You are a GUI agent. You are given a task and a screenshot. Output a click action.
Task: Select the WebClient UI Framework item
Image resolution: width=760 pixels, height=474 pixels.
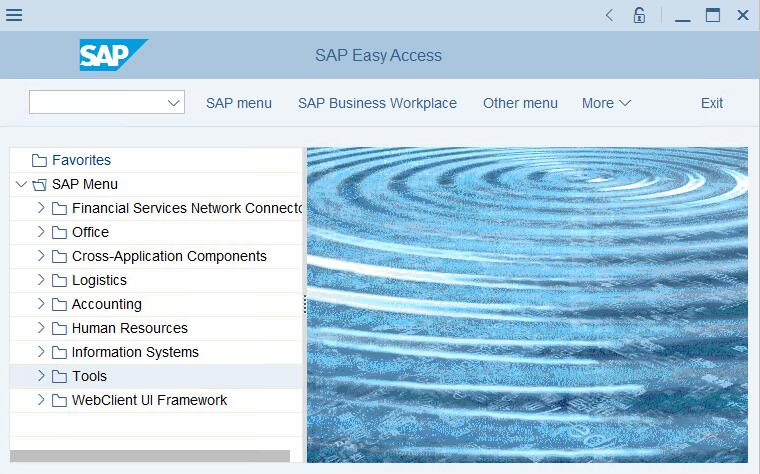(149, 400)
